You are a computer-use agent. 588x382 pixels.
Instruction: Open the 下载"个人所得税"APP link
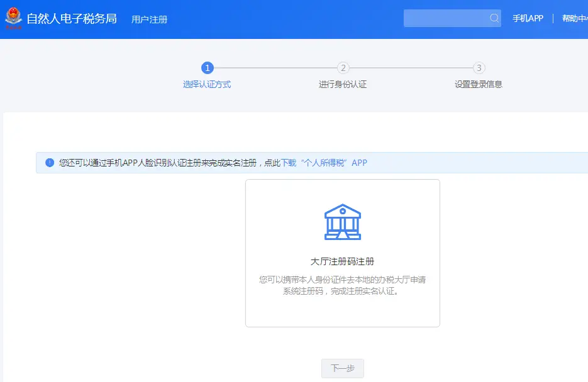(x=324, y=163)
